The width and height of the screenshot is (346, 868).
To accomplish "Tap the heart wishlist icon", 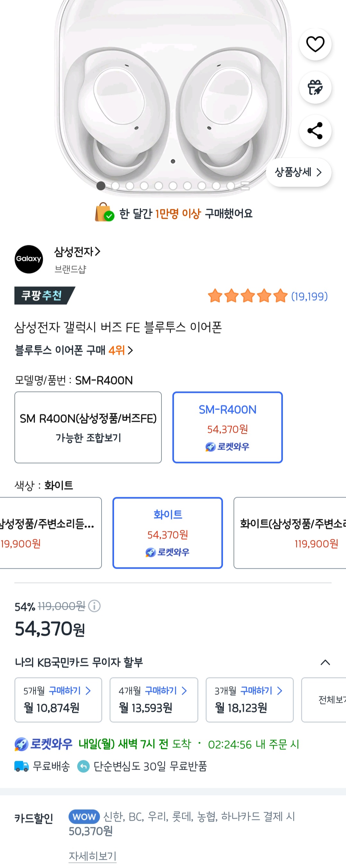I will pos(315,44).
